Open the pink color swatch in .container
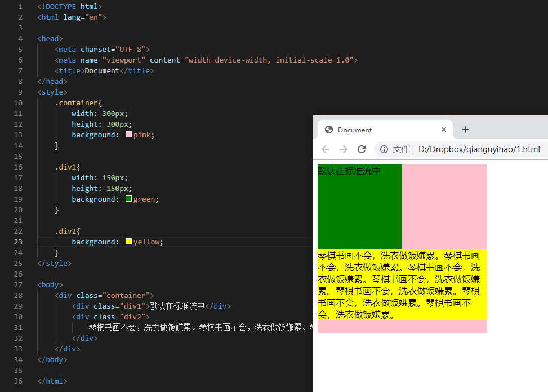Screen dimensions: 548x392 [x=128, y=135]
